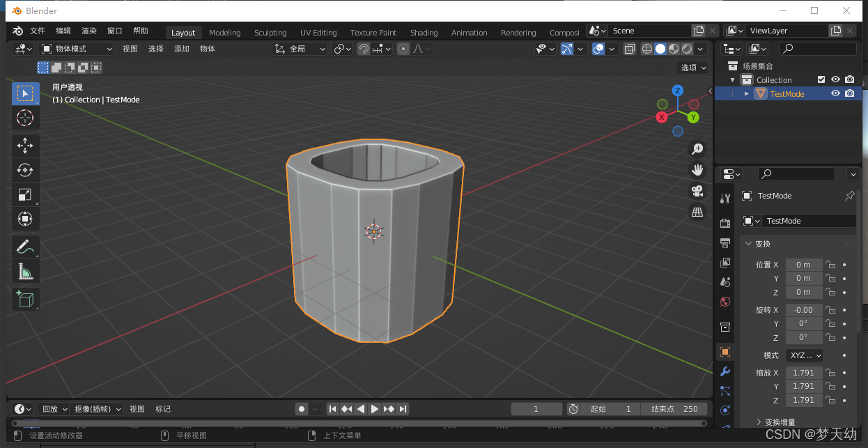868x448 pixels.
Task: Switch perspective/orthographic with grid icon
Action: pos(697,213)
